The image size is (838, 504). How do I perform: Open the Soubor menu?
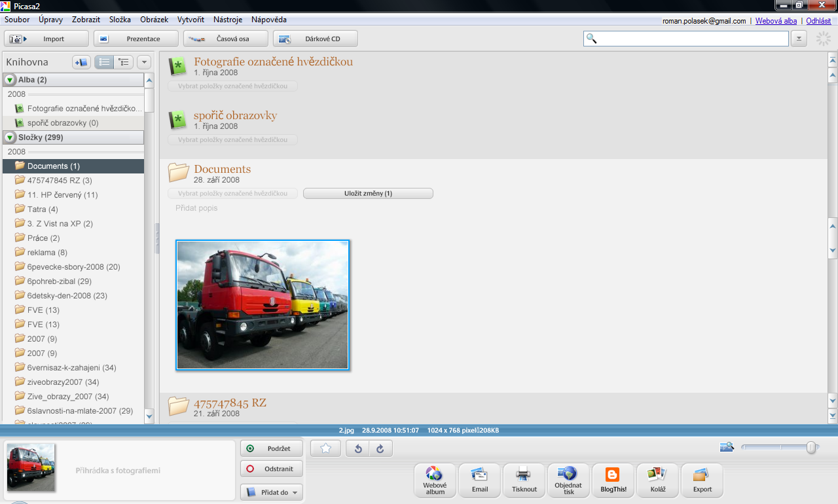click(x=17, y=20)
